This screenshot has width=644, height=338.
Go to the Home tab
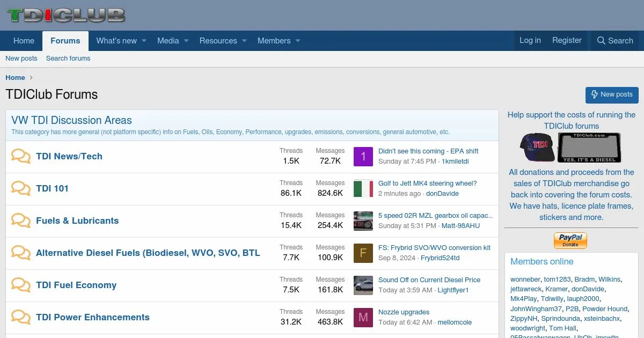point(24,41)
